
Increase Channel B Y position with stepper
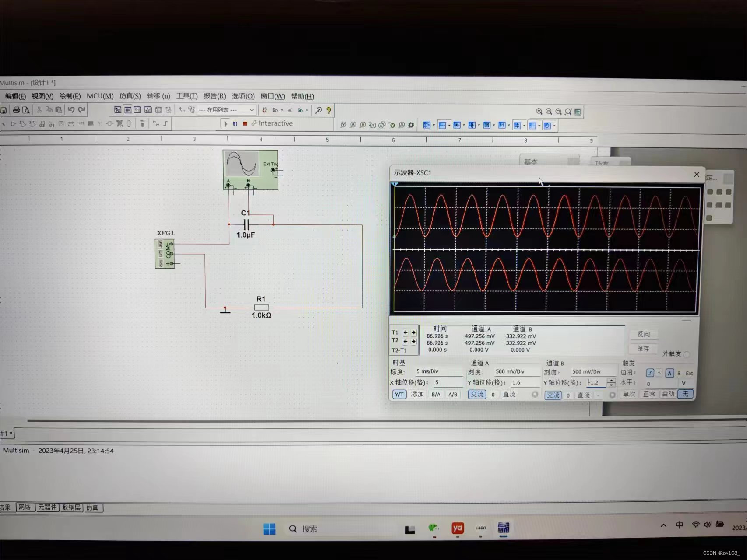[x=611, y=380]
